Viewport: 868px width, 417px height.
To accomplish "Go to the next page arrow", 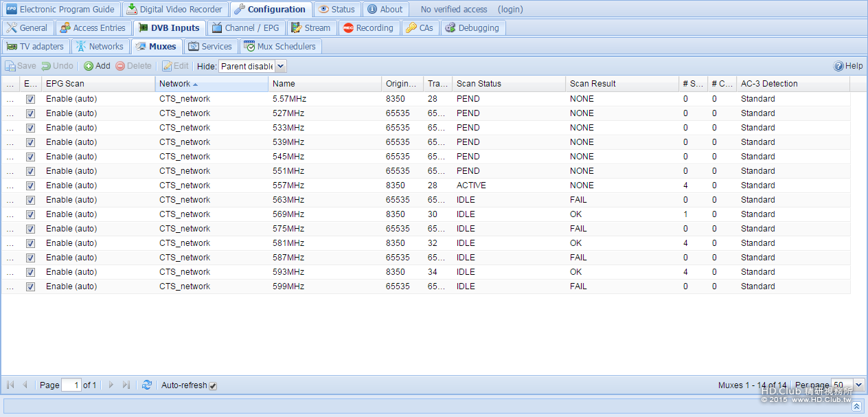I will point(111,385).
